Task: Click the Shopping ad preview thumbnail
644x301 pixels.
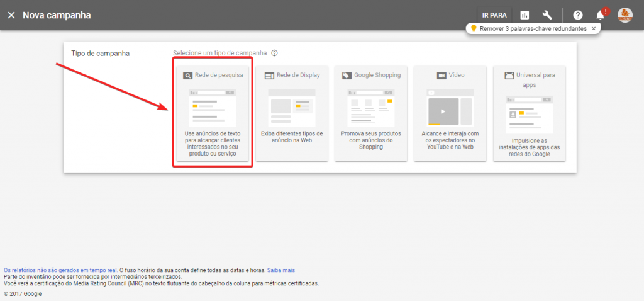Action: 371,108
